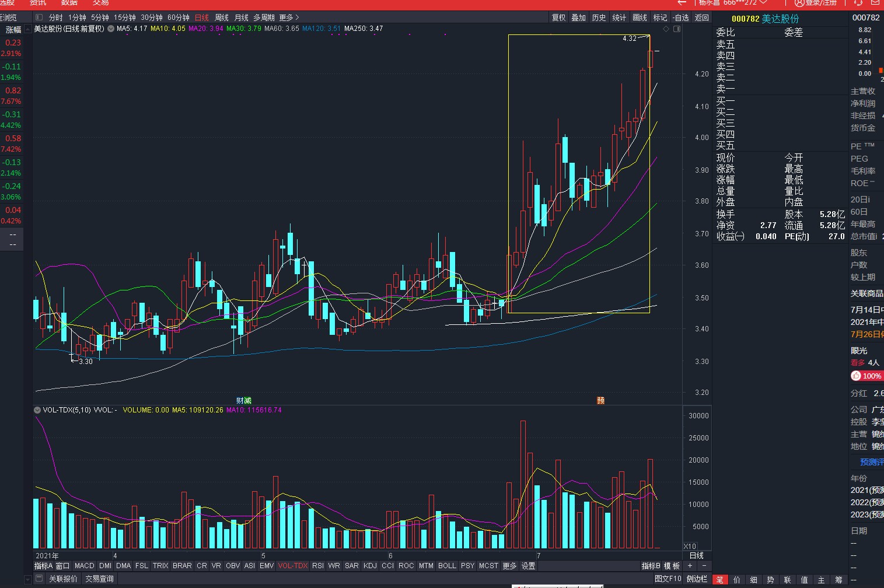Select the MACD indicator

(x=85, y=566)
